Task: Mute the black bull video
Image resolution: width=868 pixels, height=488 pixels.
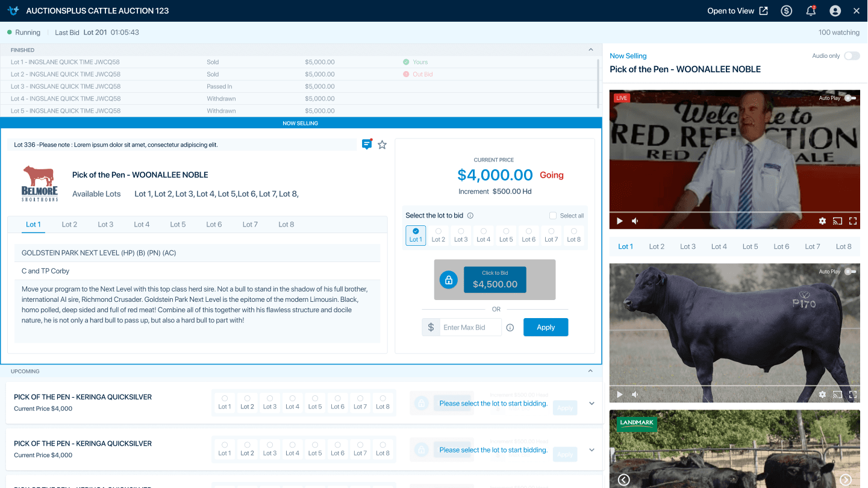Action: [x=635, y=395]
